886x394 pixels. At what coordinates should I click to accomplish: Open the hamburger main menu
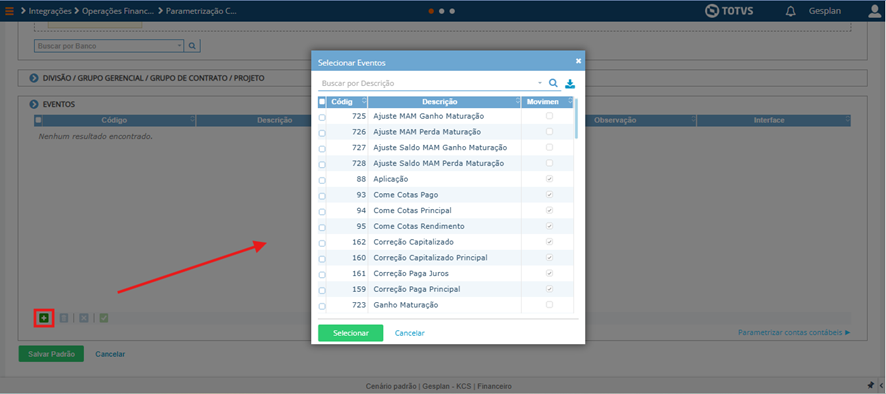click(x=9, y=11)
